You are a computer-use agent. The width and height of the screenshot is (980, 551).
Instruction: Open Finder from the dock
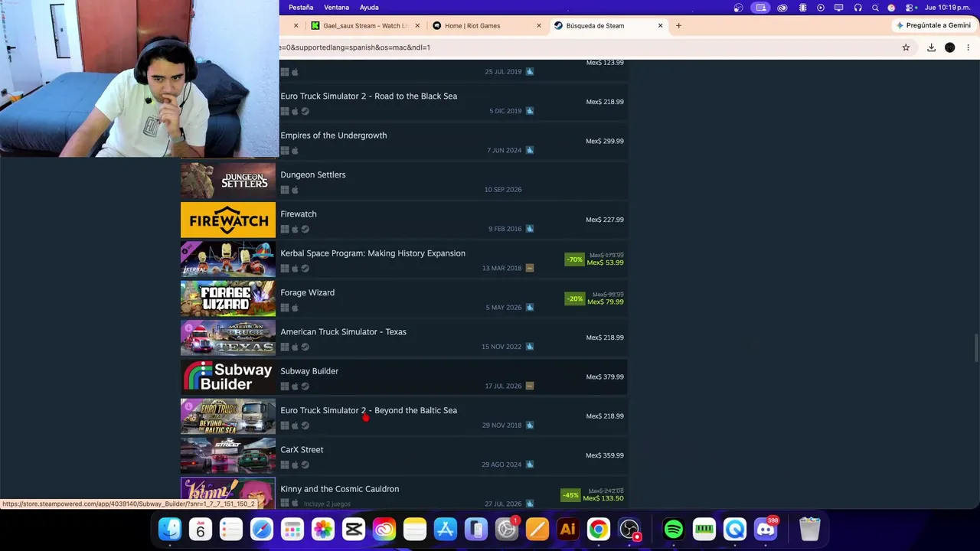coord(170,529)
